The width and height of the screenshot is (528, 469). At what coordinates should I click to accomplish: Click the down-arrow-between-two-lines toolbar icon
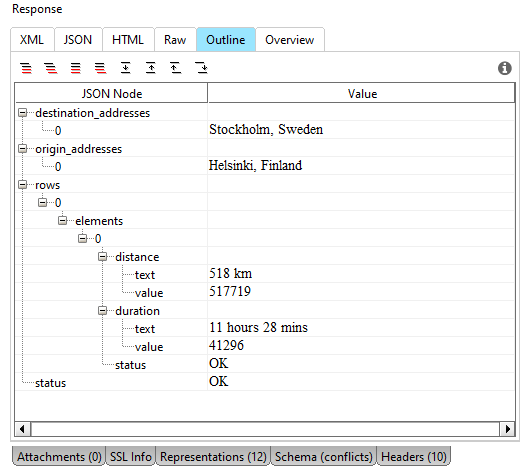pyautogui.click(x=126, y=68)
